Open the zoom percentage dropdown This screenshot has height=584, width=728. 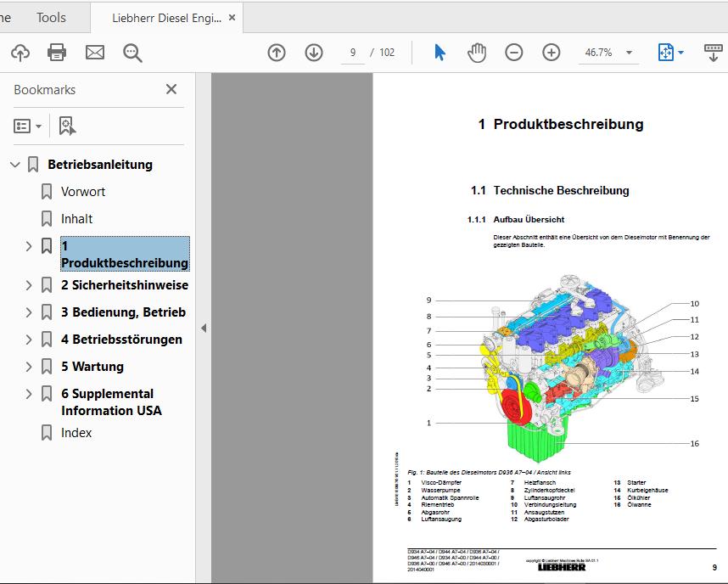click(x=629, y=53)
